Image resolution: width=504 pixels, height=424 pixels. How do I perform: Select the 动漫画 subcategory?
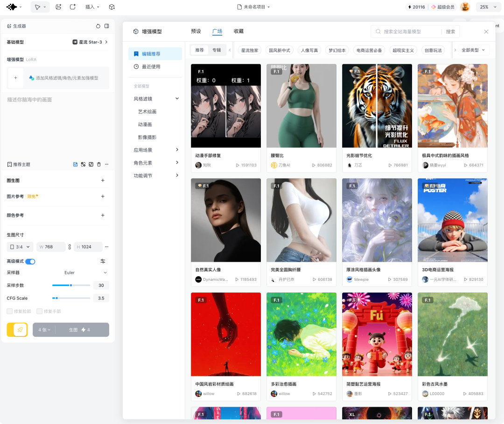click(145, 125)
